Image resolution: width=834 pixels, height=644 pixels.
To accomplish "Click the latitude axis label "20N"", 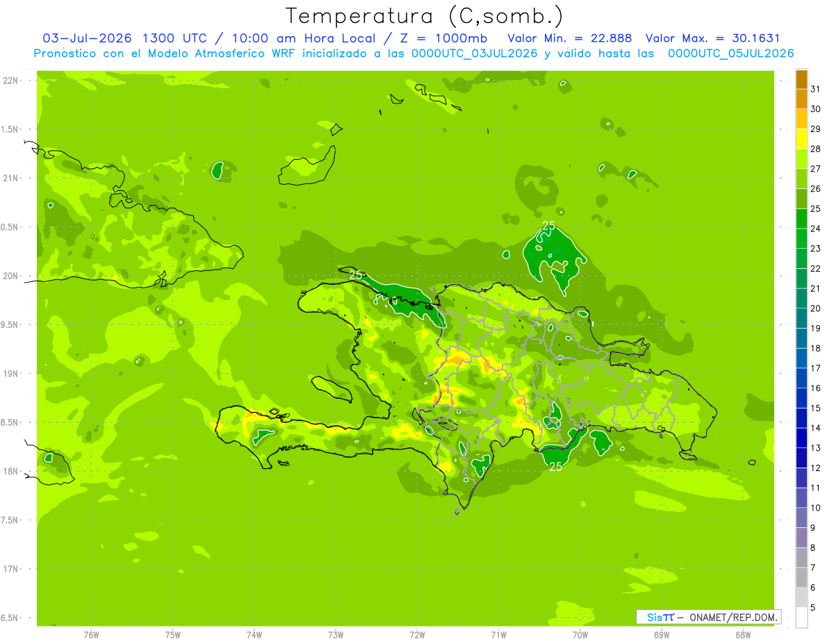I will click(12, 276).
